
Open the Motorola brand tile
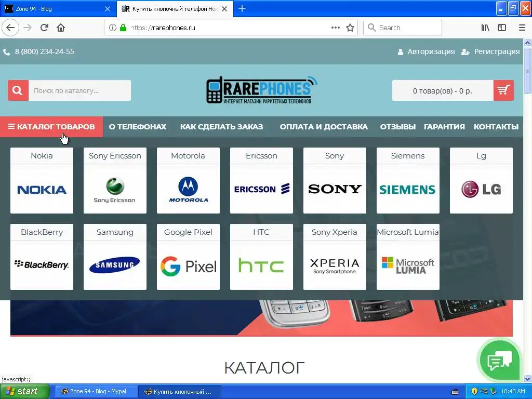[188, 180]
